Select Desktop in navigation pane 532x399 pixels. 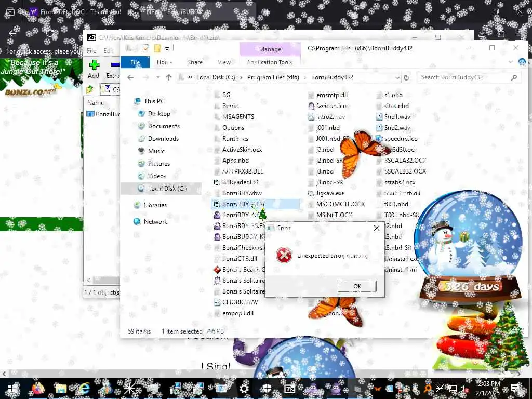[x=159, y=114]
